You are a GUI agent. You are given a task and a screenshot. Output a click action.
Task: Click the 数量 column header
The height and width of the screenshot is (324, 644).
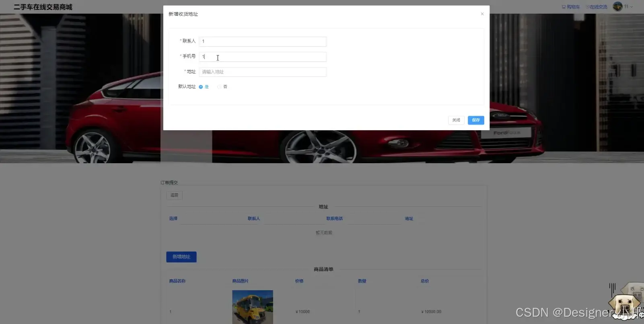pos(362,281)
